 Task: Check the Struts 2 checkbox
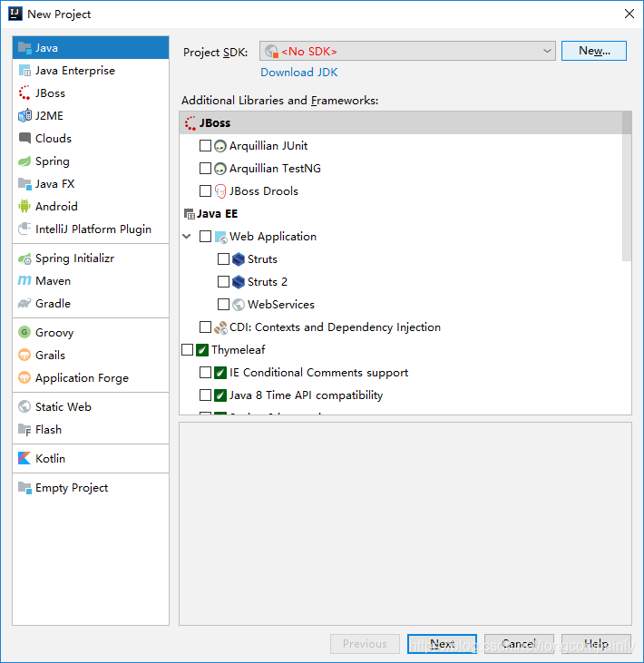223,281
